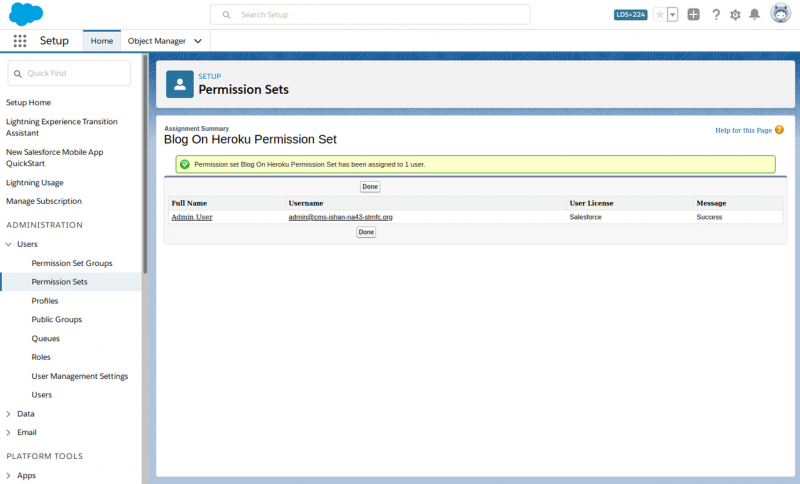Open Lightning Experience Transition Assistant

(x=62, y=127)
